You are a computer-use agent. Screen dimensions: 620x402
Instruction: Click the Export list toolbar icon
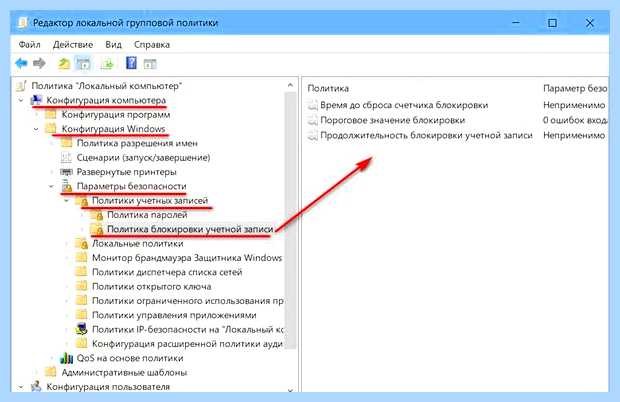107,63
